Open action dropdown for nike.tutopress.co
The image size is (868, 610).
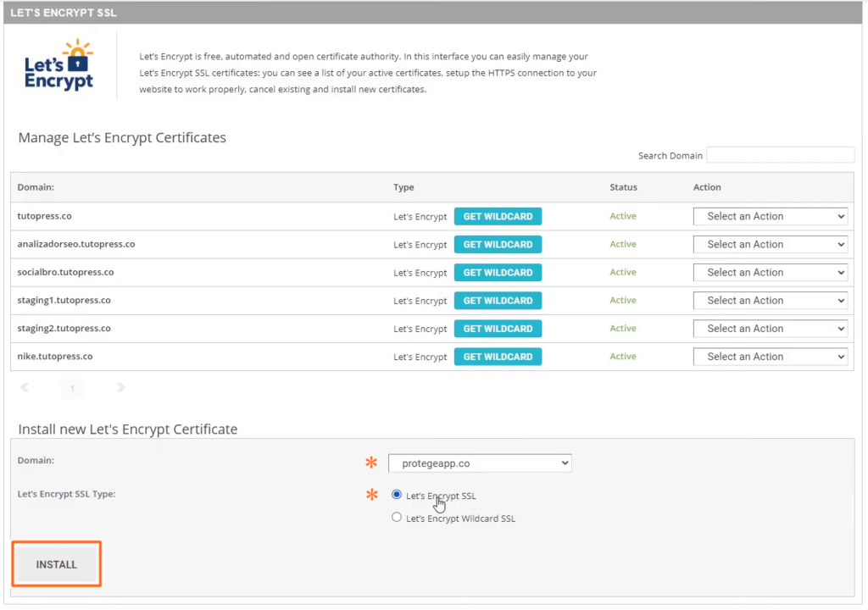[x=770, y=357]
